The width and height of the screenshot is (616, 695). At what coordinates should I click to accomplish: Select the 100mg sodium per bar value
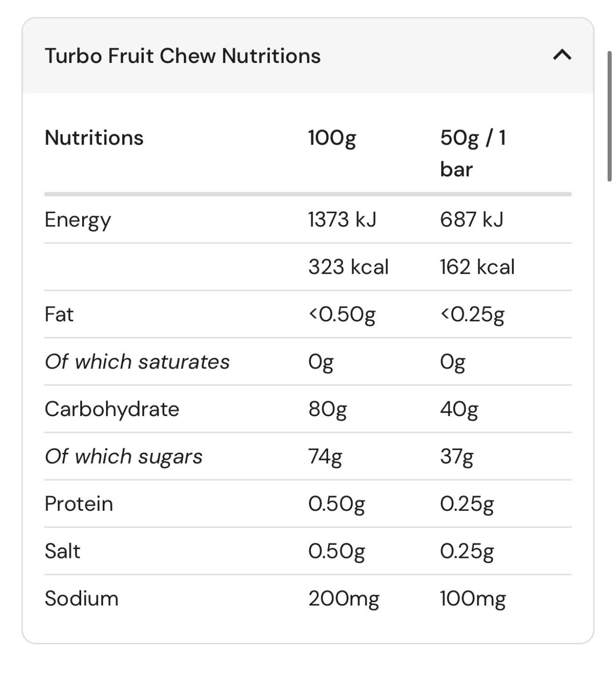pos(472,598)
